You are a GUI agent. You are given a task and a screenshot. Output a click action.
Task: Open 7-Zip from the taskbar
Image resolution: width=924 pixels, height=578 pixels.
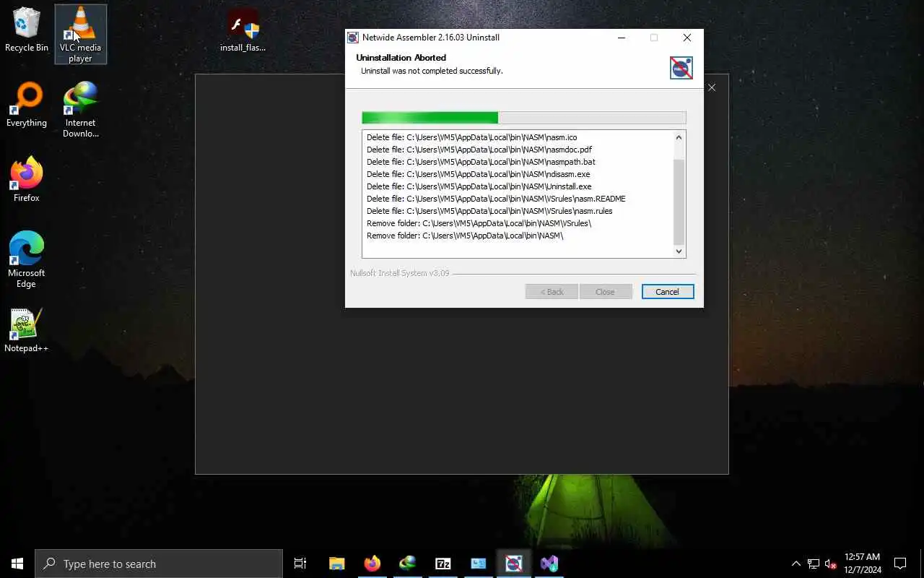[443, 564]
